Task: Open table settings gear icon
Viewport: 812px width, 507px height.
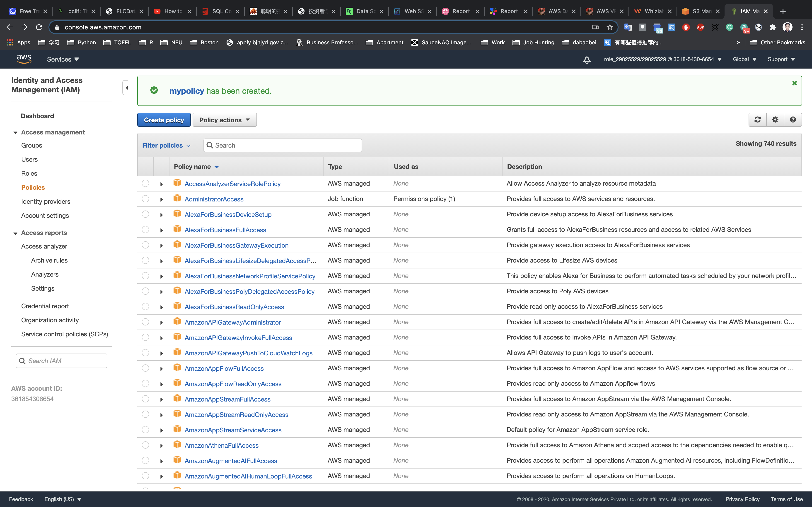Action: point(775,120)
